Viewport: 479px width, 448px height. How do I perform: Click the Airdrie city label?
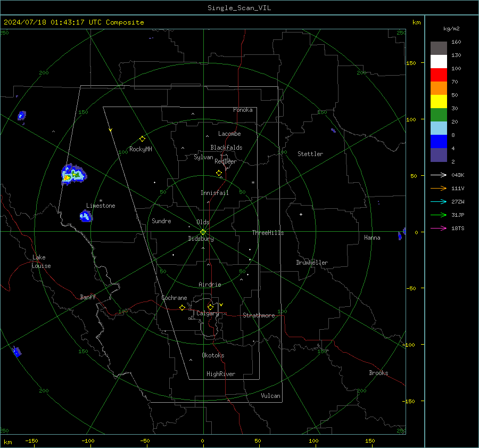[x=210, y=284]
